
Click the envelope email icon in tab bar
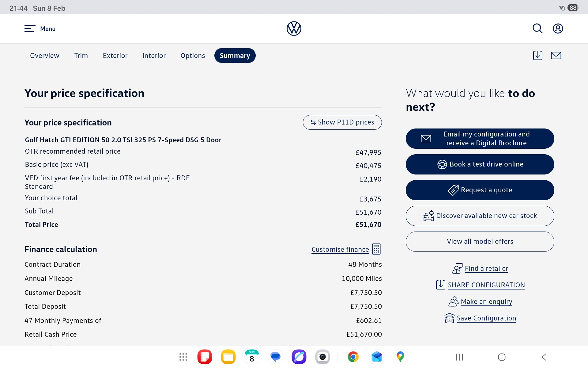[556, 56]
